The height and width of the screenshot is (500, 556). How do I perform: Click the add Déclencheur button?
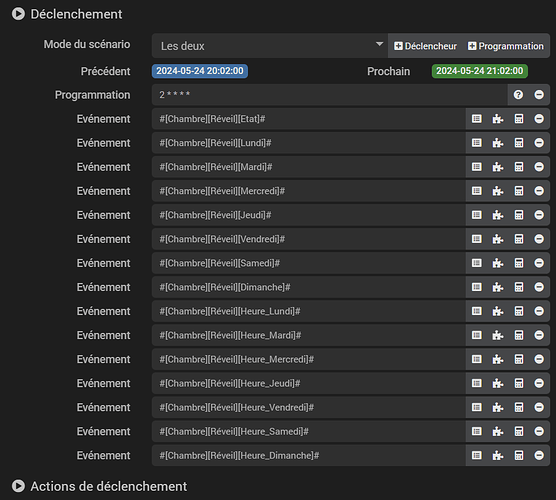(x=425, y=46)
